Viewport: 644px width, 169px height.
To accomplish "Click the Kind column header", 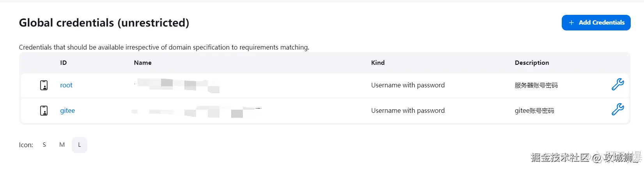I will coord(378,62).
